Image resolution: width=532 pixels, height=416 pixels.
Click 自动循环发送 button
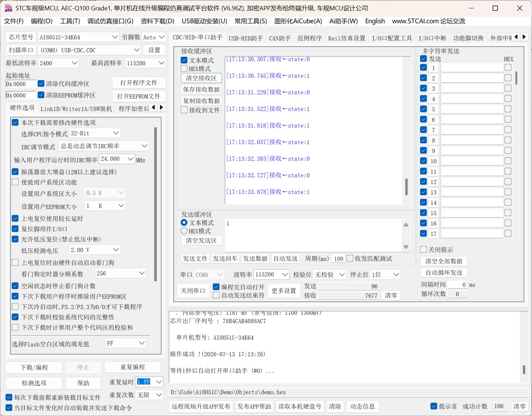tap(444, 272)
